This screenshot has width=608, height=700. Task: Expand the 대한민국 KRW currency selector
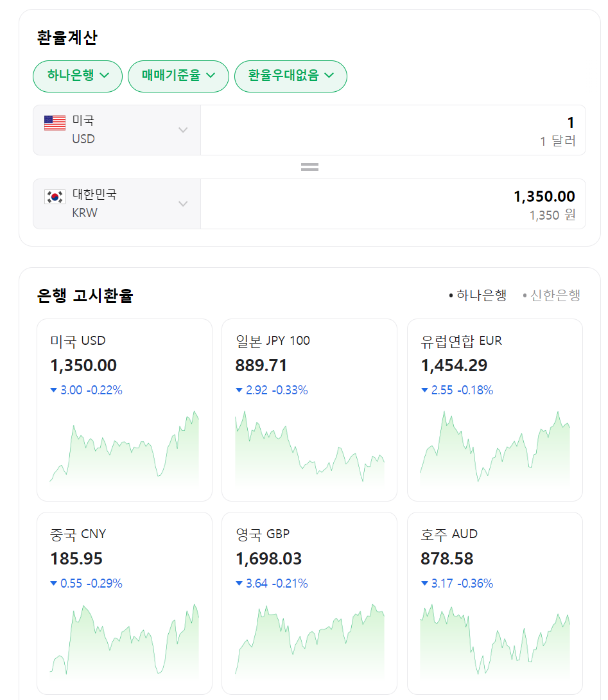point(117,204)
